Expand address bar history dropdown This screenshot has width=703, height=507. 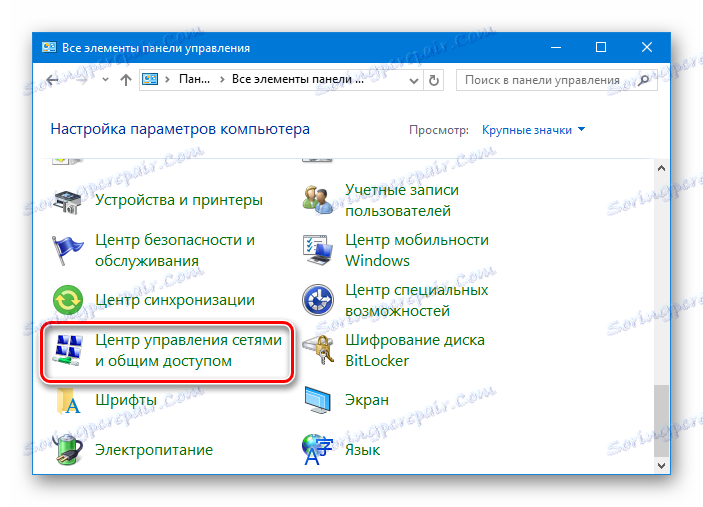tap(414, 81)
